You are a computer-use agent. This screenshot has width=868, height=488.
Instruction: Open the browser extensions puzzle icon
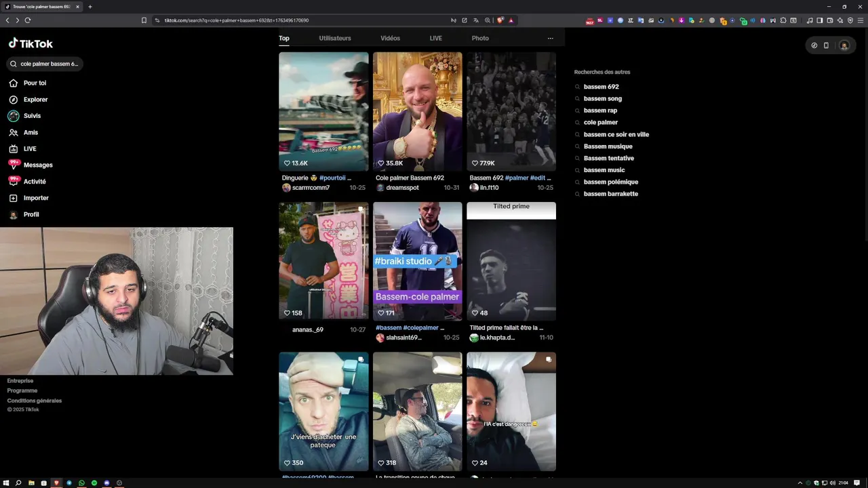tap(783, 20)
